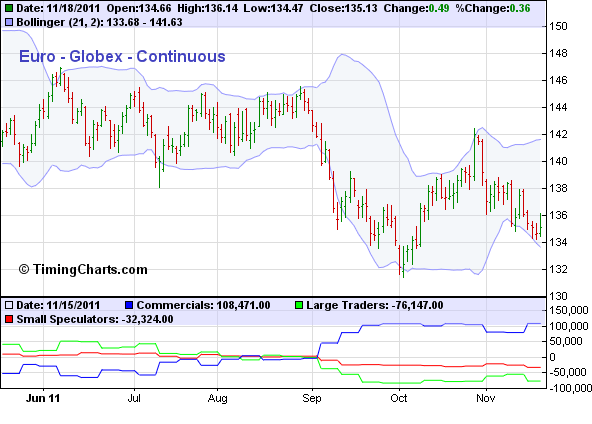
Task: Click the 134 price axis label
Action: pos(558,242)
